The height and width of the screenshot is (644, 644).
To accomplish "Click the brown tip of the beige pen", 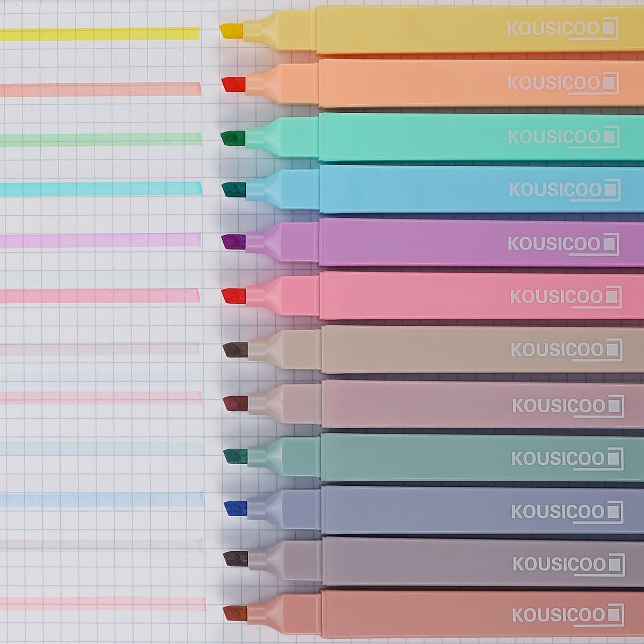I will 235,350.
